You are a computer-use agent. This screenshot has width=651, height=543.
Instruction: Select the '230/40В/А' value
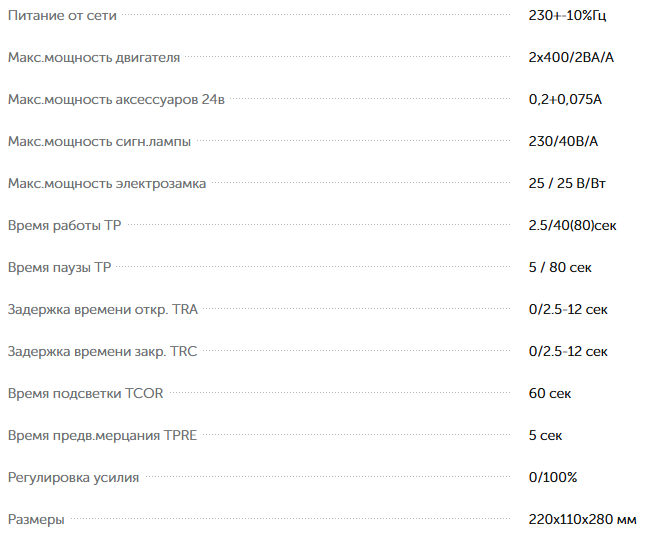coord(563,142)
